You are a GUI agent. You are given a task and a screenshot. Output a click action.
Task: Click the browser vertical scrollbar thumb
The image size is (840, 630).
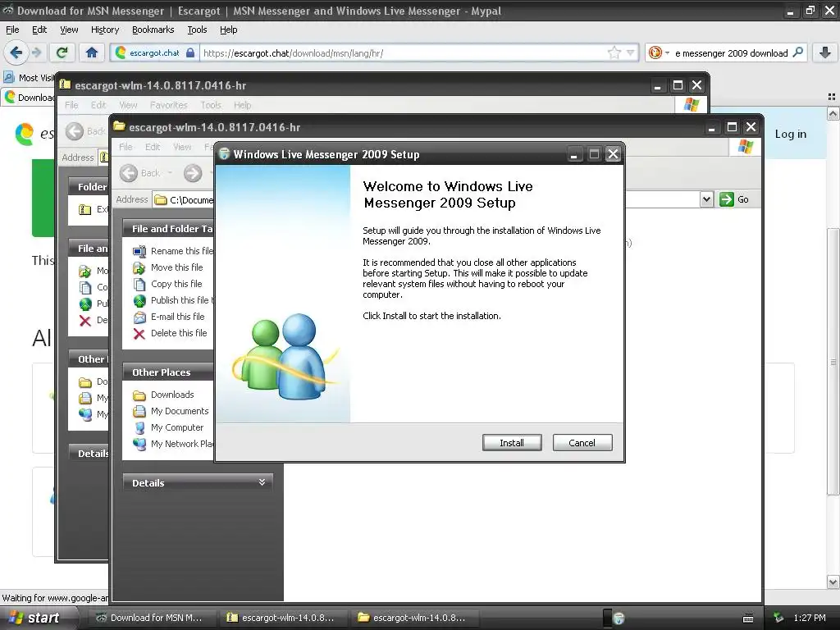(833, 362)
